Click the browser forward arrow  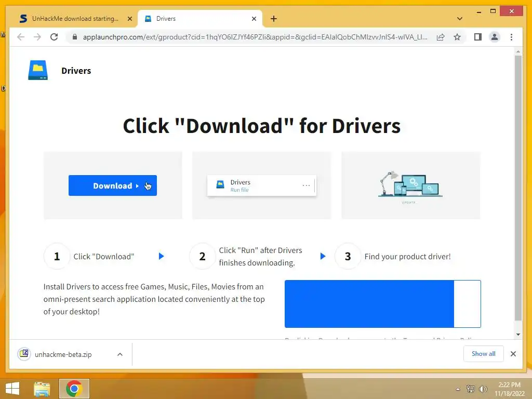tap(37, 37)
